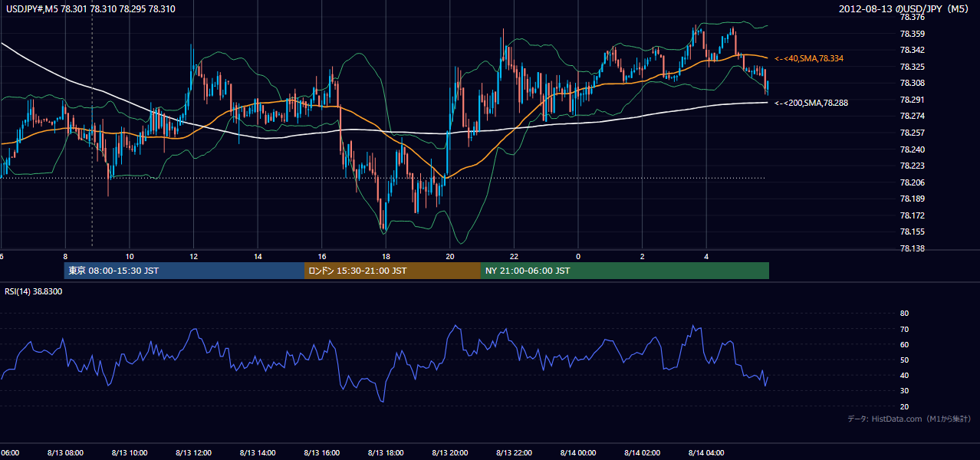This screenshot has width=980, height=460.
Task: Click the 8/14 00:00 bottom time label
Action: (578, 452)
